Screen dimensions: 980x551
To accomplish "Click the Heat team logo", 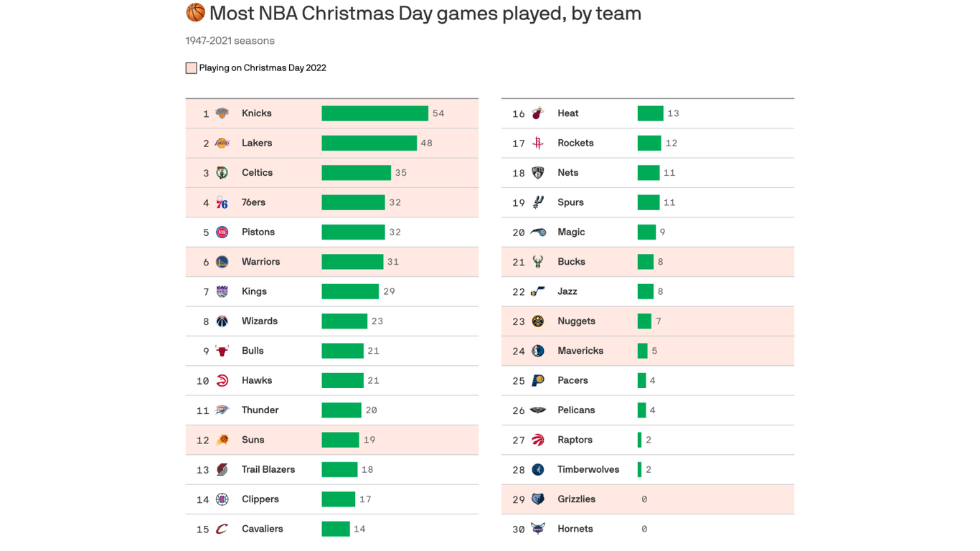I will tap(538, 113).
